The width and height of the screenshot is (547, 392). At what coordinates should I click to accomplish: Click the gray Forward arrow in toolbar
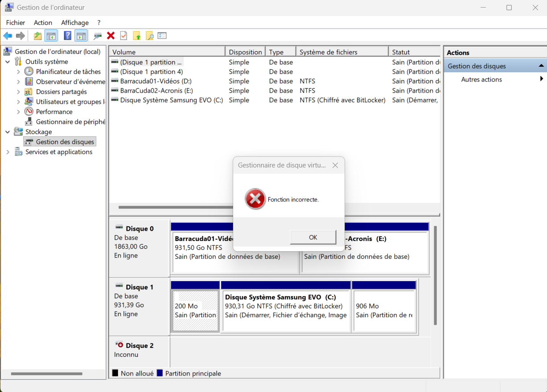pyautogui.click(x=20, y=36)
